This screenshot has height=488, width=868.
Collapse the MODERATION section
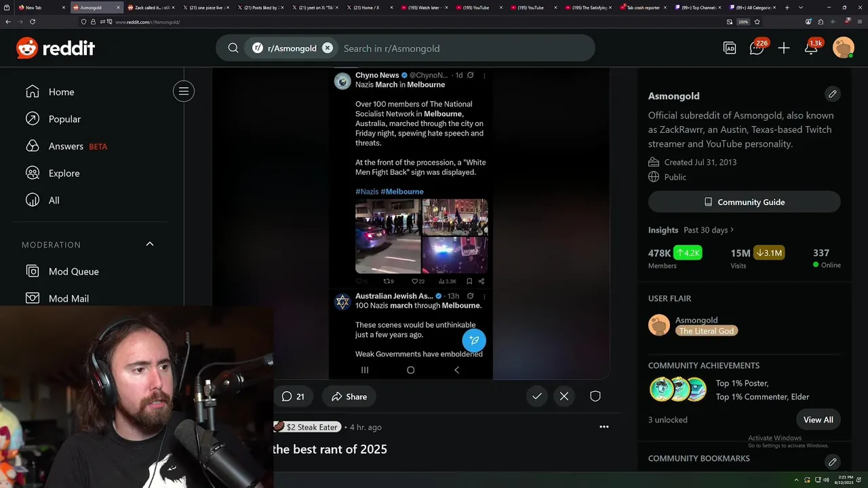(150, 244)
